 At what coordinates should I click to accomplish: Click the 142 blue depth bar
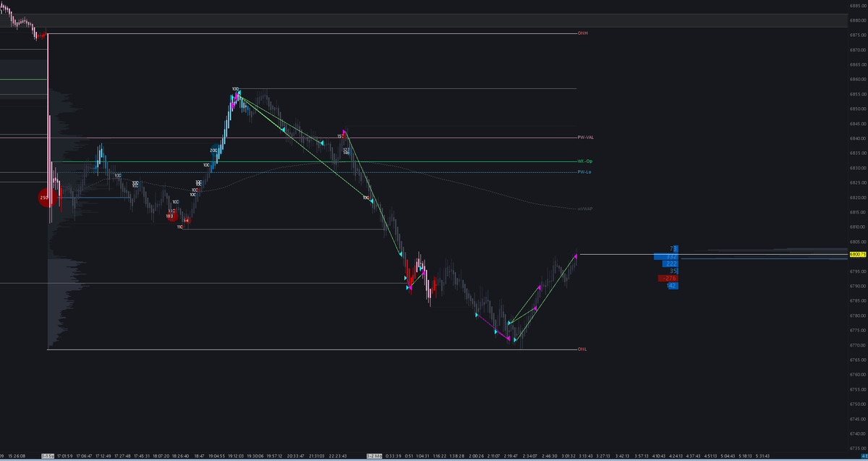pos(672,286)
